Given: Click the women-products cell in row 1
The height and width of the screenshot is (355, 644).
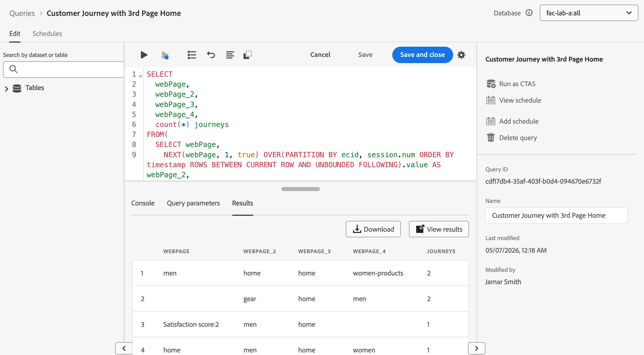Looking at the screenshot, I should [378, 273].
